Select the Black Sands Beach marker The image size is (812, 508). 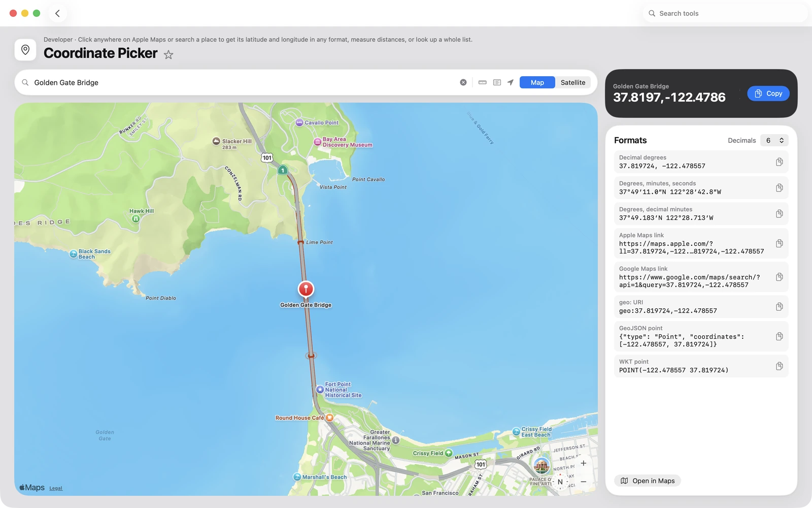pos(73,254)
